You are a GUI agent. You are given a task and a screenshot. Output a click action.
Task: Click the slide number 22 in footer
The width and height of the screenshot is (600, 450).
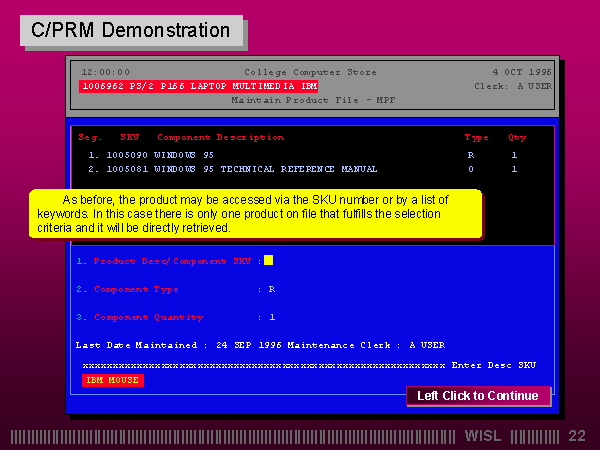pos(577,436)
